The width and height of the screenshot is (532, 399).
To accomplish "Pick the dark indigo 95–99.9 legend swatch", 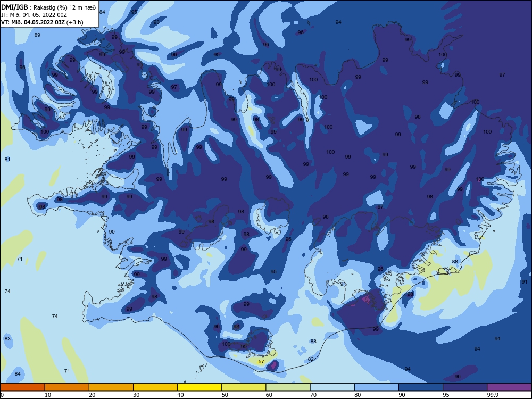I will pos(465,387).
